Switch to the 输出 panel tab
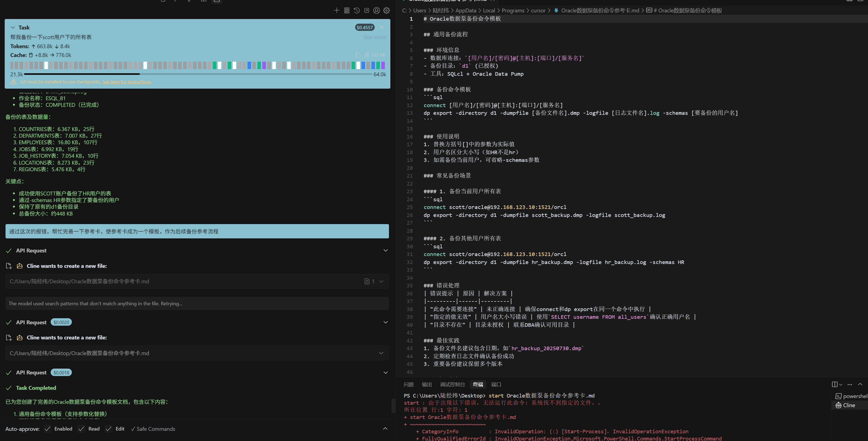 (427, 384)
